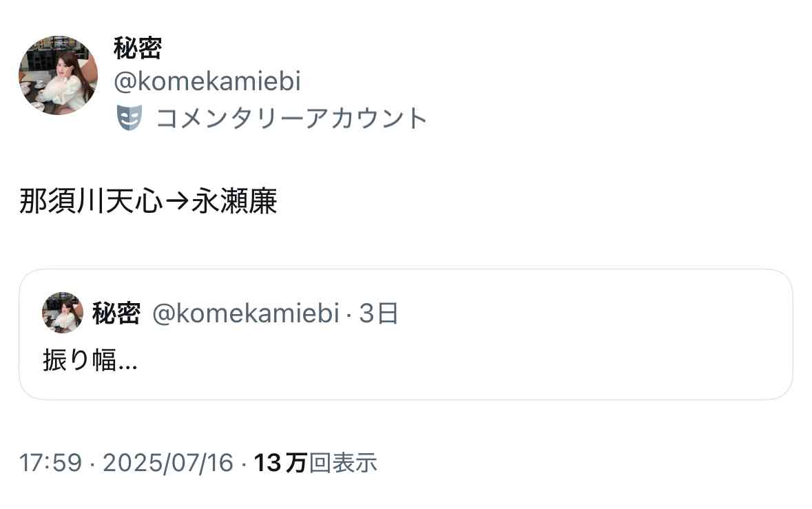This screenshot has height=509, width=812.
Task: Click the small avatar in quoted tweet
Action: (x=63, y=313)
